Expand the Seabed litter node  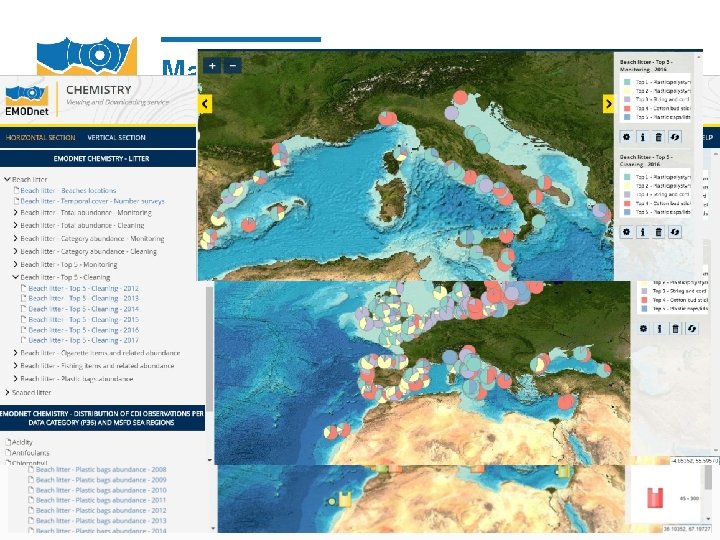click(7, 393)
